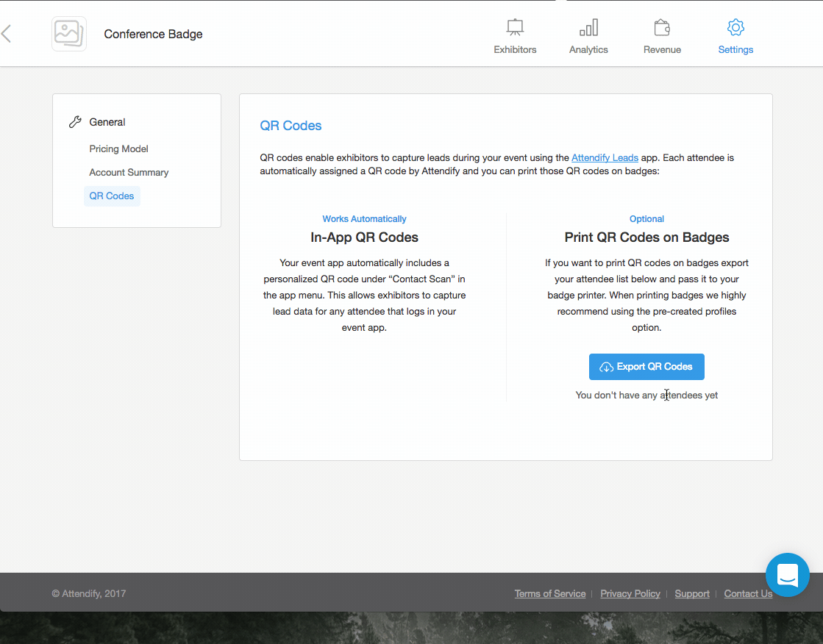Switch to Settings label in top navigation
Viewport: 823px width, 644px height.
[735, 49]
